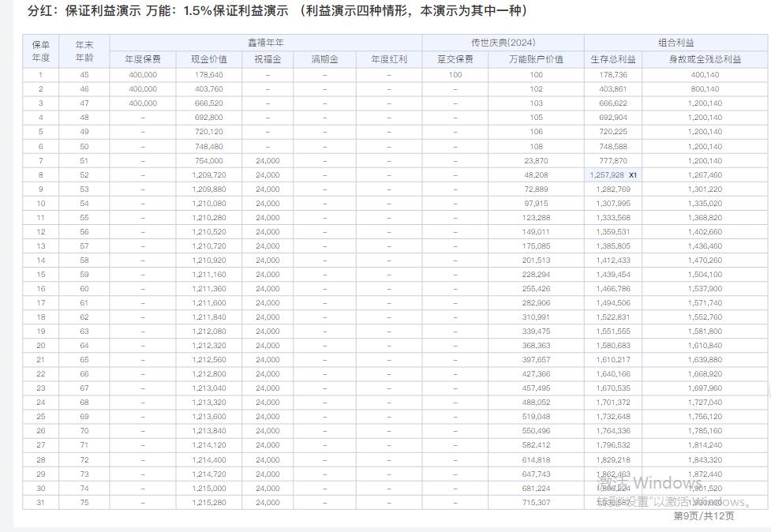Click the 祝福金 column header
Viewport: 771px width, 532px height.
[x=267, y=60]
